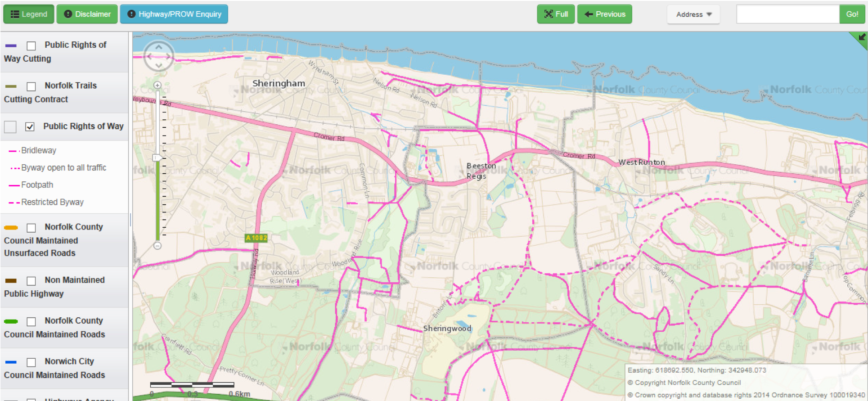Click green swatch for County Maintained Roads

point(11,321)
